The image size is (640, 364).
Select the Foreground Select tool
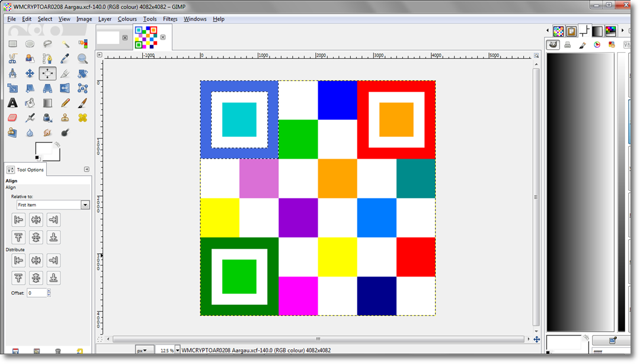pyautogui.click(x=30, y=59)
